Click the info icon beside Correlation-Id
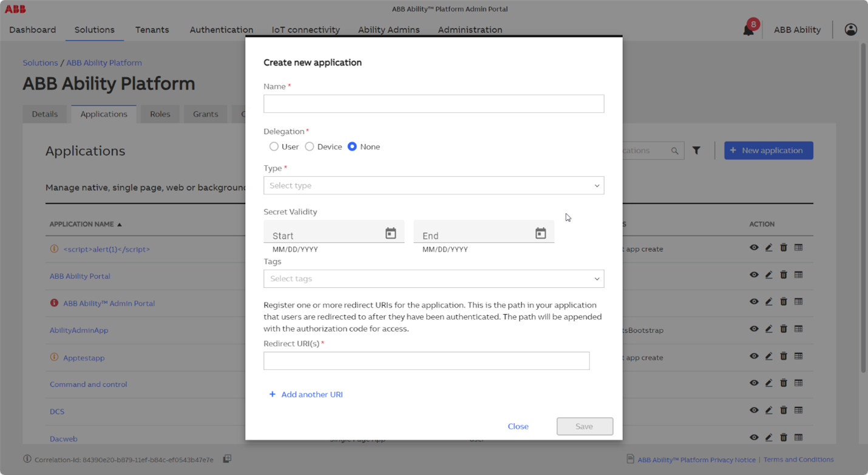 click(27, 459)
